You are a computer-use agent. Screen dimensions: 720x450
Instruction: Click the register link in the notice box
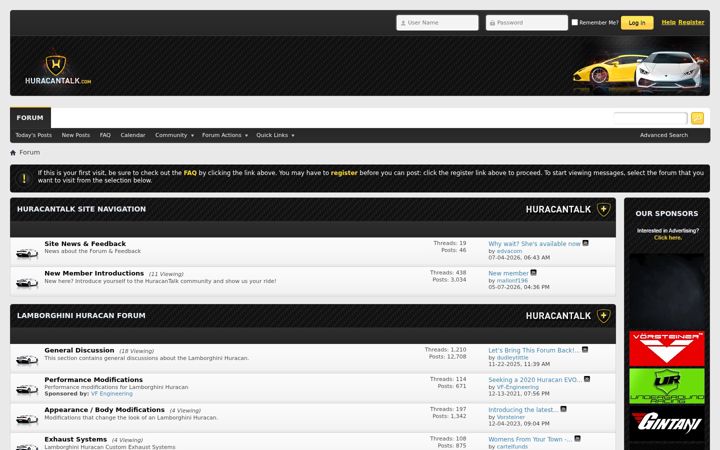coord(344,173)
